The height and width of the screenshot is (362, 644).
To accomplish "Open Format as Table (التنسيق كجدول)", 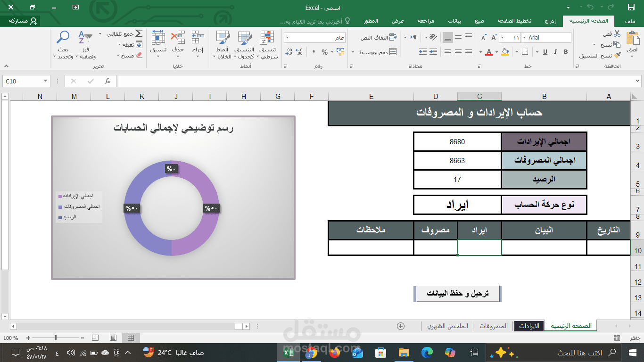I will pyautogui.click(x=245, y=45).
